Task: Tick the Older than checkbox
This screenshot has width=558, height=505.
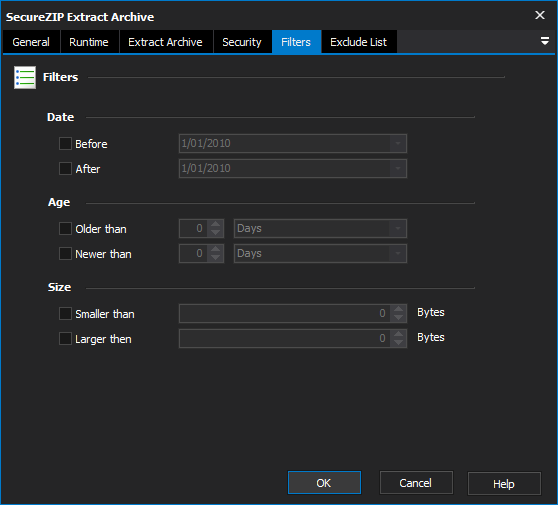Action: click(x=65, y=229)
